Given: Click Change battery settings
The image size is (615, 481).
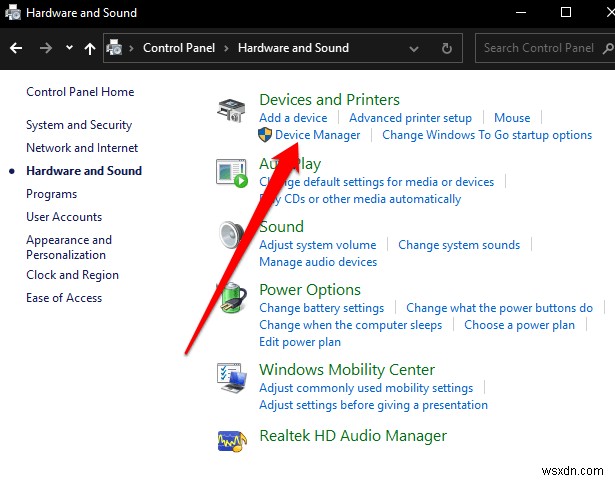Looking at the screenshot, I should pos(322,308).
